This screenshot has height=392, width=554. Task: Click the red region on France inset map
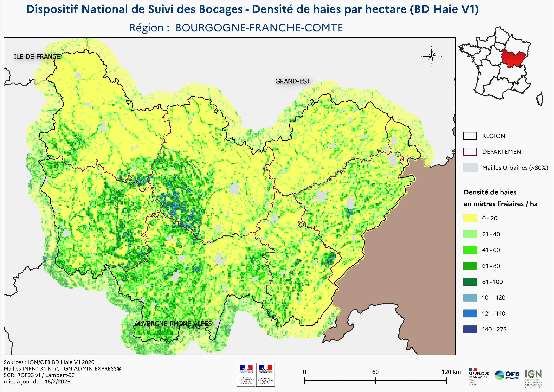pos(513,59)
